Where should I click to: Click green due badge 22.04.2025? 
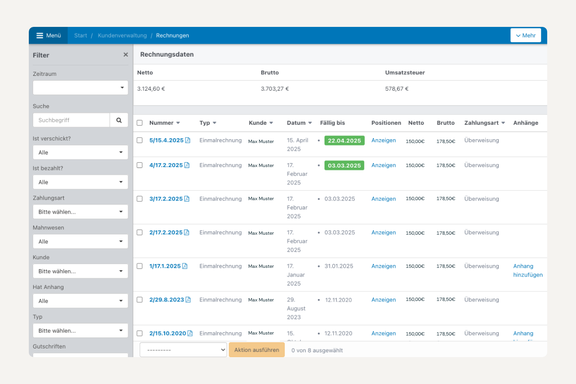[x=344, y=141]
